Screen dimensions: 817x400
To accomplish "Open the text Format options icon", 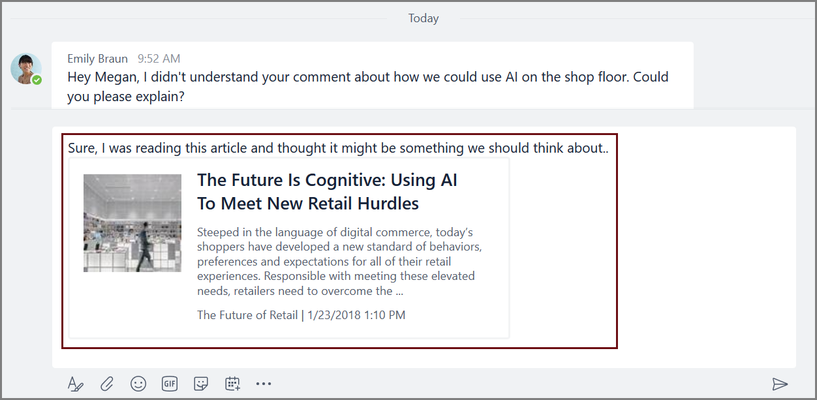I will (x=75, y=384).
